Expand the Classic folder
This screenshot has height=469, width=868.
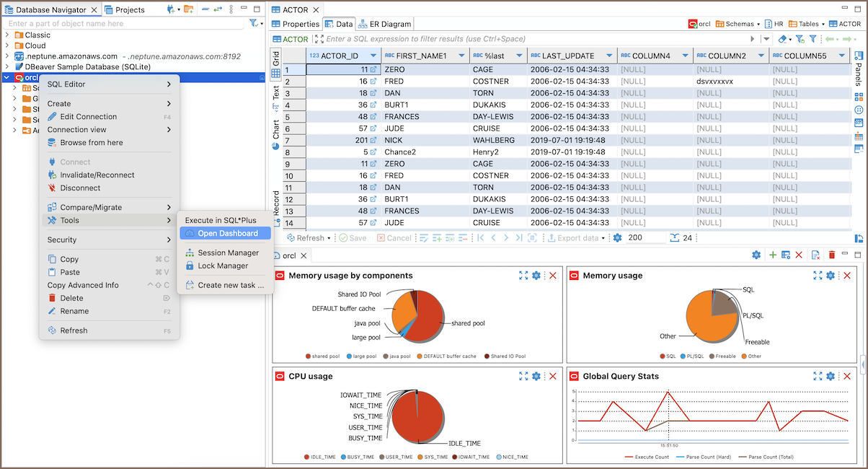click(7, 35)
